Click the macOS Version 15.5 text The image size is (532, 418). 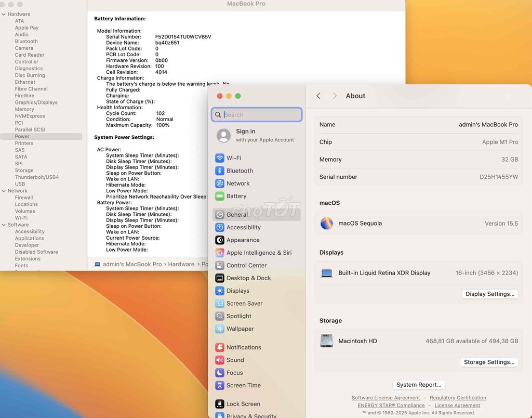pyautogui.click(x=501, y=224)
